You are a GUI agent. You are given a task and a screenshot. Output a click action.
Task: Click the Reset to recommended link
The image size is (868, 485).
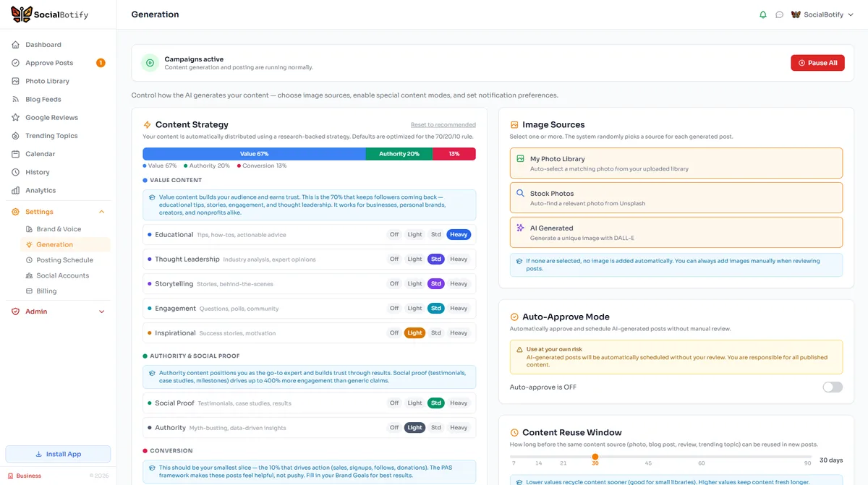point(443,124)
